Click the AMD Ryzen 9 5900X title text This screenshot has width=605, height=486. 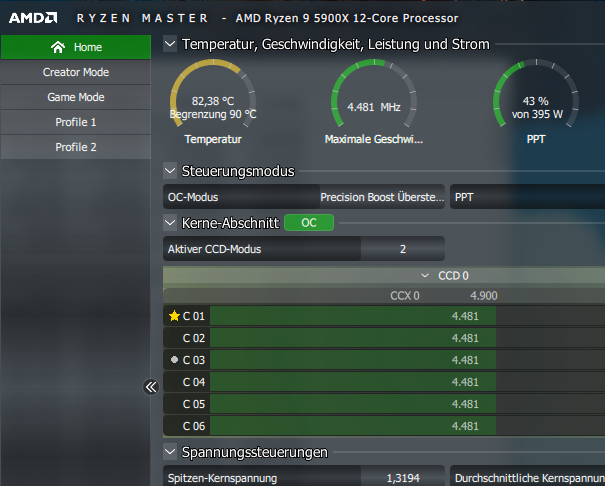pos(347,18)
